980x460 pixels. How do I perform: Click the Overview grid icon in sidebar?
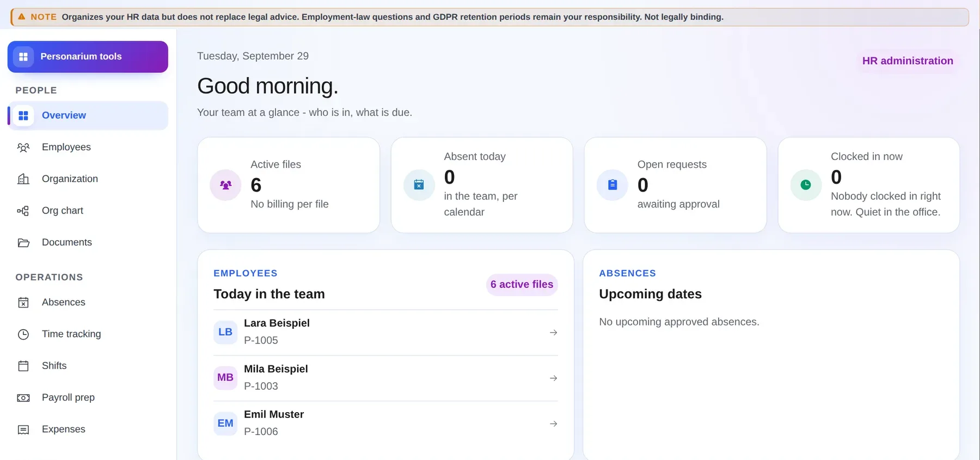(23, 115)
